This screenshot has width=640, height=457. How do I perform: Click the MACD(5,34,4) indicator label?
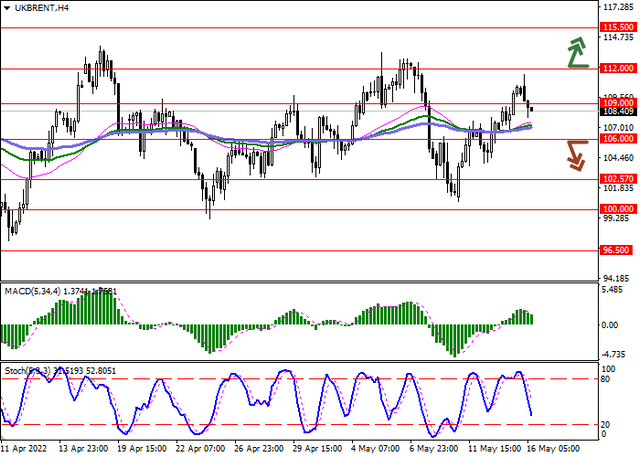coord(33,291)
